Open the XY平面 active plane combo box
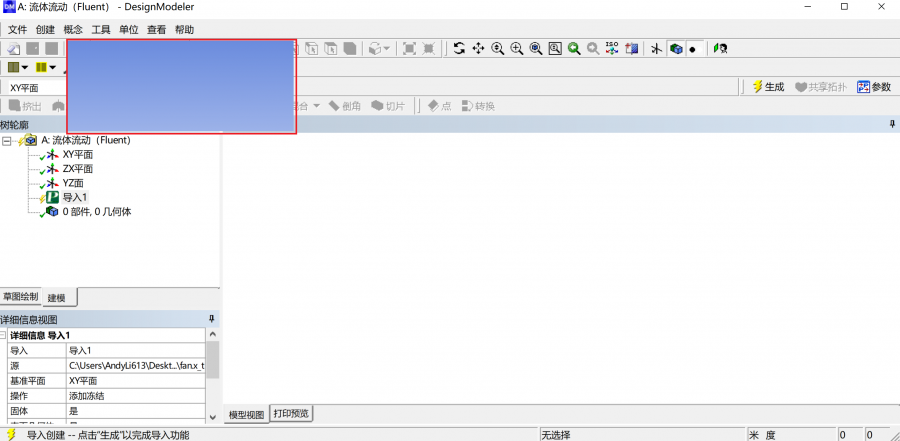900x441 pixels. 36,87
